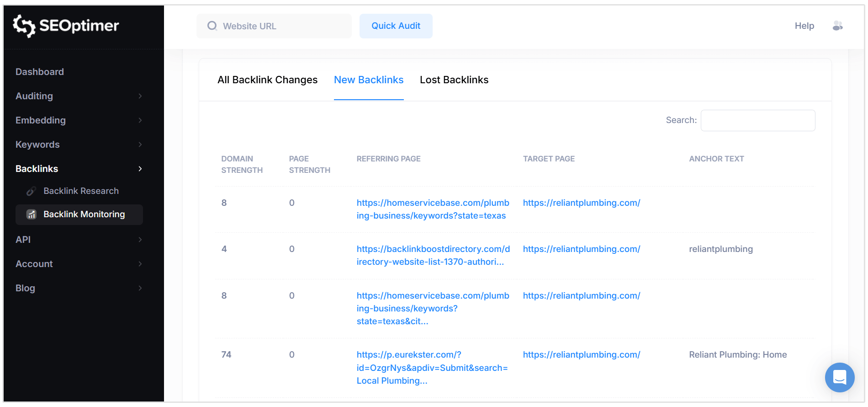
Task: Expand the API menu chevron
Action: 140,240
